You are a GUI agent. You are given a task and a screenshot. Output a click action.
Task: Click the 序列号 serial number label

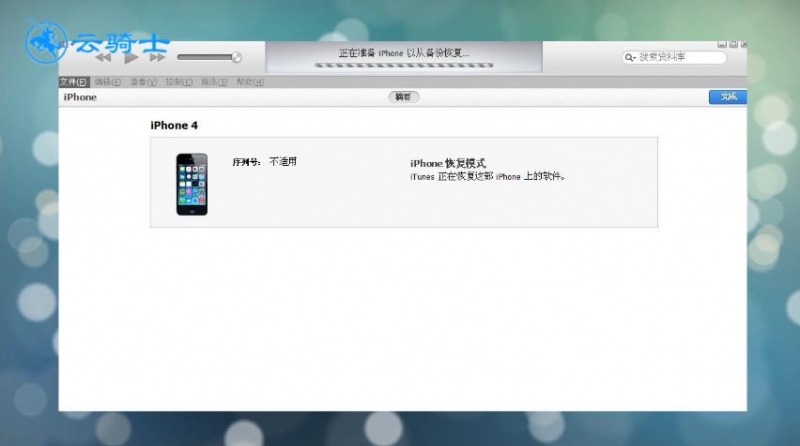tap(246, 162)
